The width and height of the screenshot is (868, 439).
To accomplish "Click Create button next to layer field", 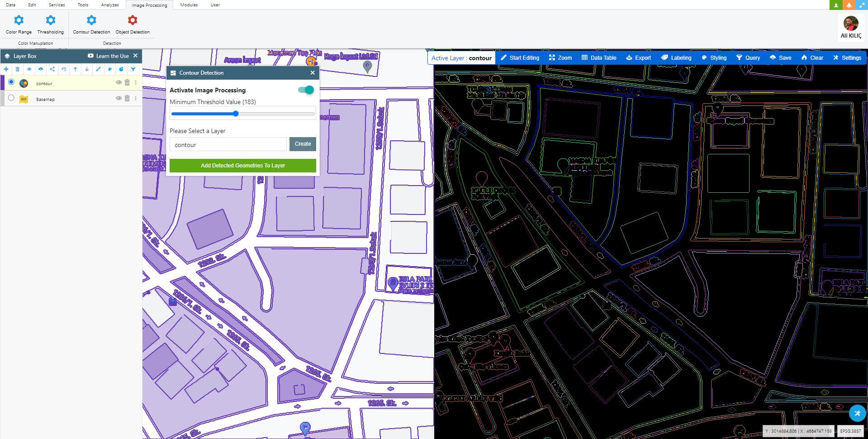I will pyautogui.click(x=303, y=144).
